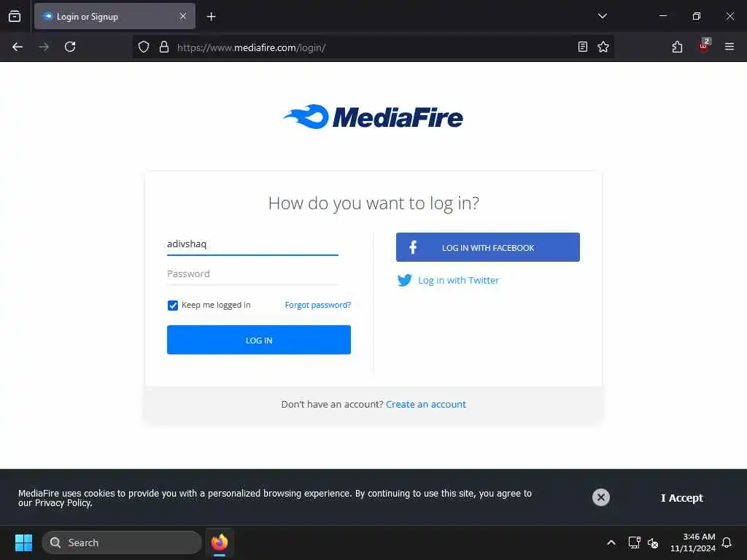Screen dimensions: 747x560
Task: Click the forward navigation arrow
Action: [x=44, y=47]
